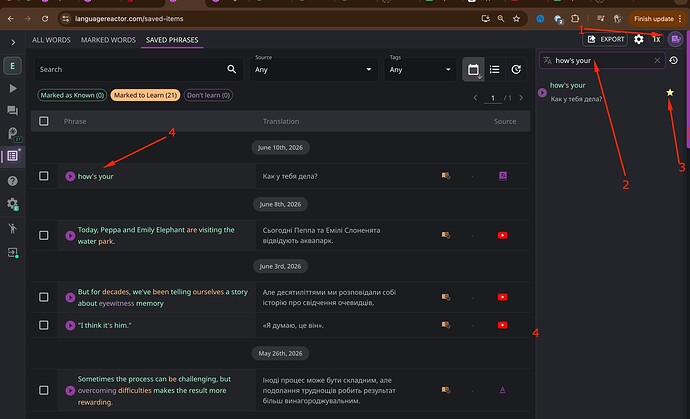This screenshot has width=690, height=419.
Task: Bookmark page with address bar star
Action: click(516, 18)
